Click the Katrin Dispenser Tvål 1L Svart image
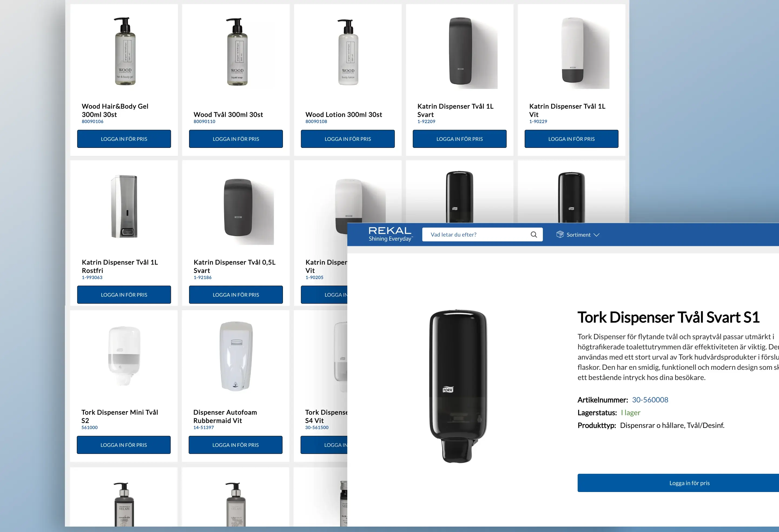This screenshot has width=779, height=532. tap(460, 51)
